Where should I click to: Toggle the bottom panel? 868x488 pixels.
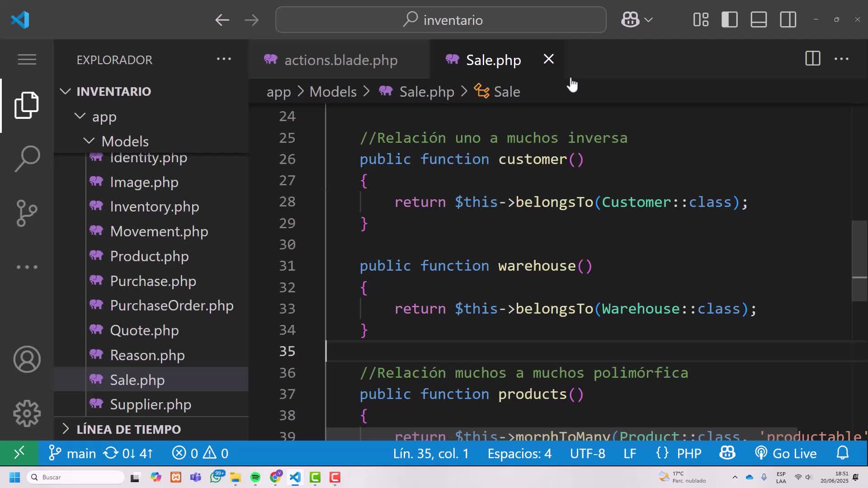point(759,20)
